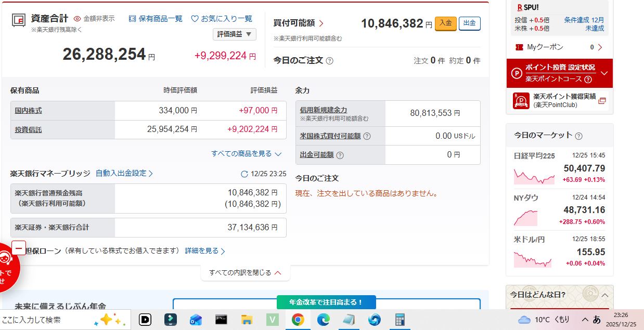Viewport: 644px width, 330px height.
Task: Expand the ポイント投資 設定状況 panel
Action: [x=604, y=73]
